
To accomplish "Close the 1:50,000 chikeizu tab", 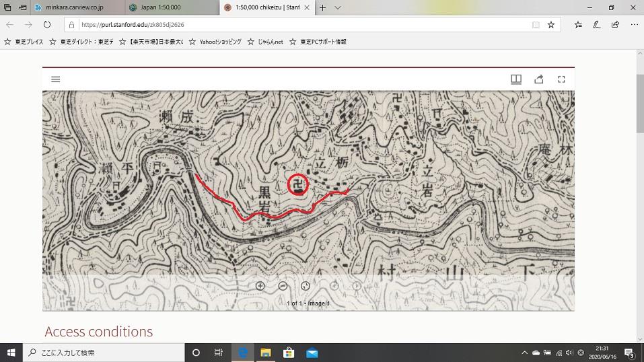I will 307,7.
